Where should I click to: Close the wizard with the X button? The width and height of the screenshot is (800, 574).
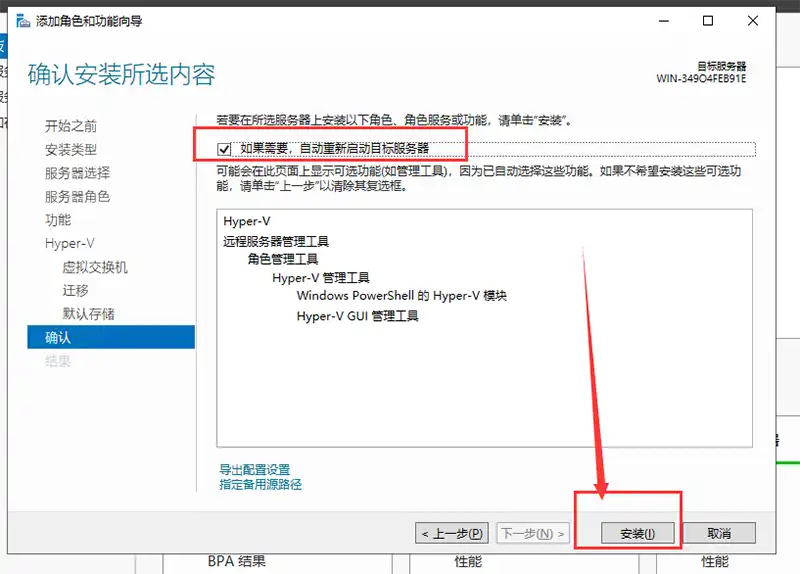(756, 21)
